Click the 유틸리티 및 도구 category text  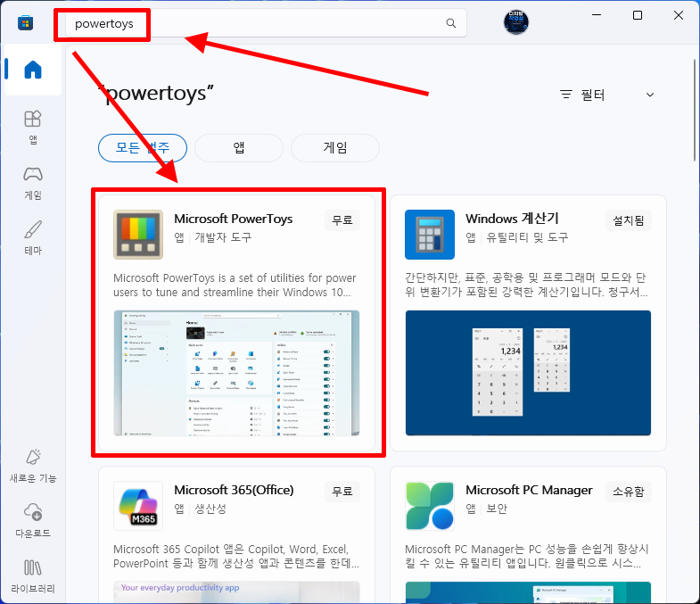527,237
